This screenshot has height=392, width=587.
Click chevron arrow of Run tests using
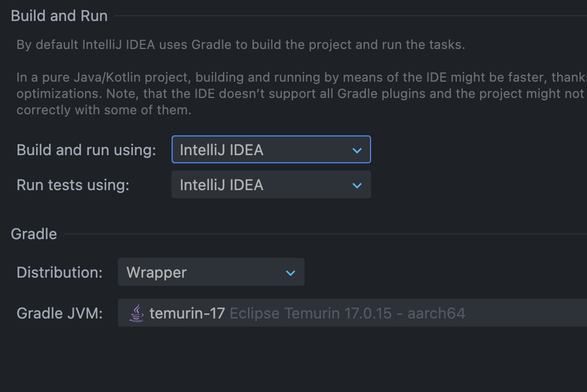tap(357, 185)
